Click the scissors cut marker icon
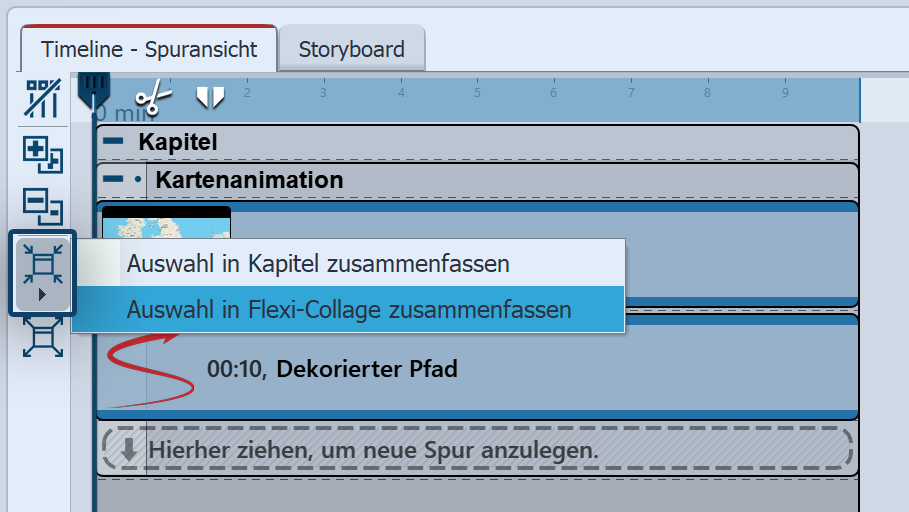The image size is (909, 512). [x=154, y=97]
